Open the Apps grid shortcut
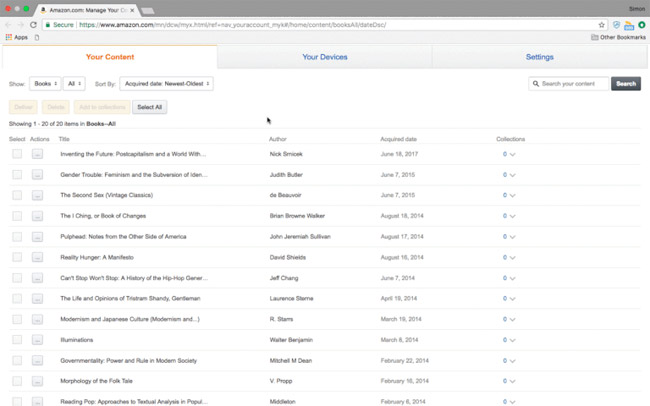The image size is (650, 406). tap(17, 37)
